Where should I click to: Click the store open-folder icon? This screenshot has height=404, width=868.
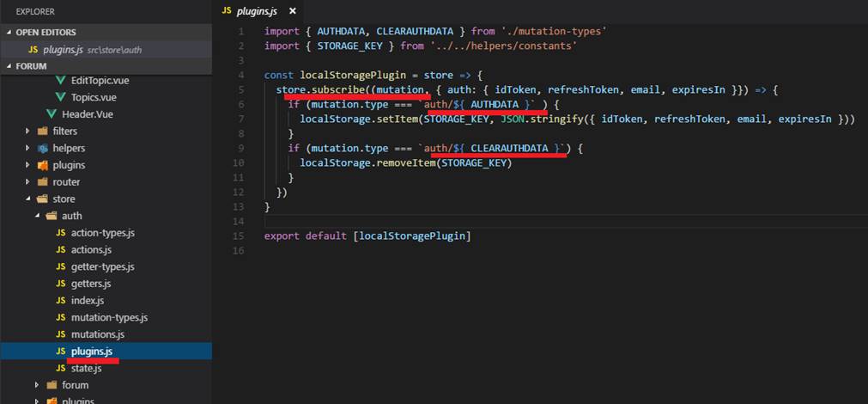tap(42, 199)
